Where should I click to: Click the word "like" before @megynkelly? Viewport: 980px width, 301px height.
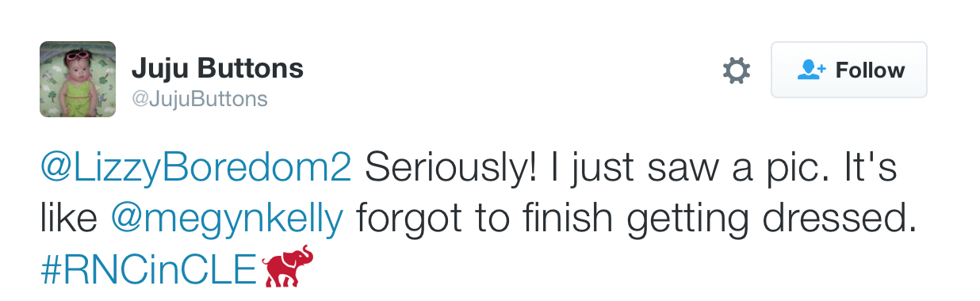(x=68, y=217)
